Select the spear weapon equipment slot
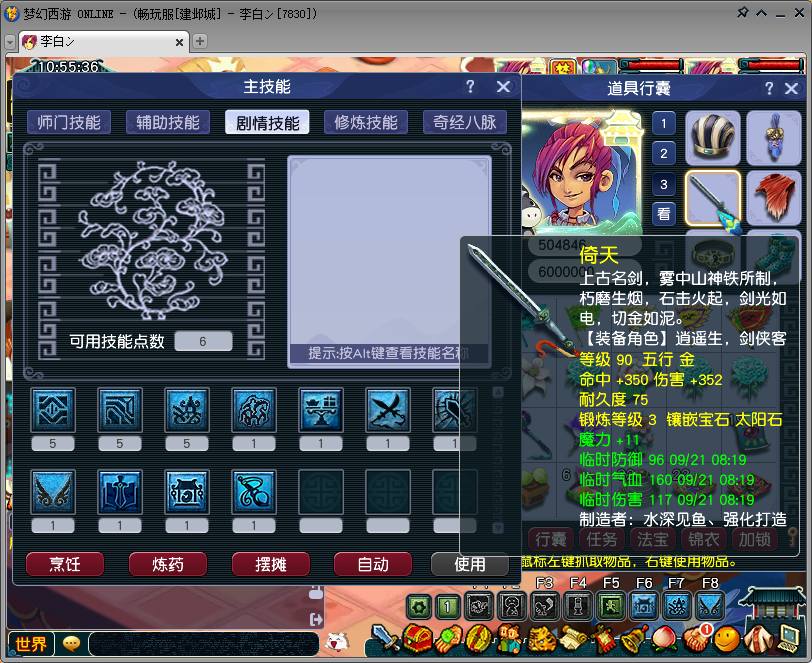The height and width of the screenshot is (663, 812). pos(713,199)
